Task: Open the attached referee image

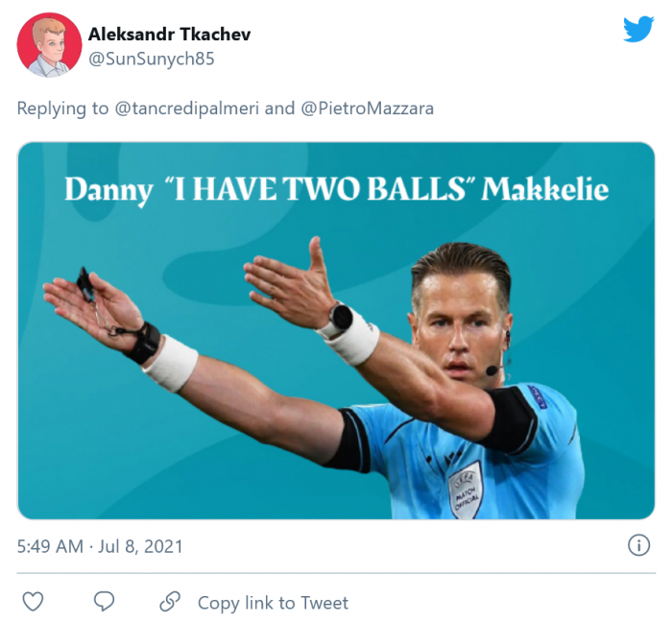Action: tap(336, 384)
